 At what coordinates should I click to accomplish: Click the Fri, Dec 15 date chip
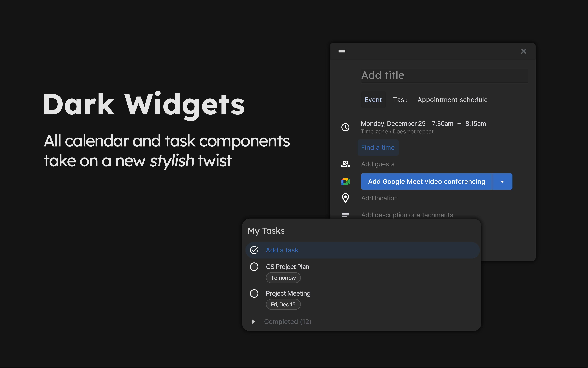(283, 304)
